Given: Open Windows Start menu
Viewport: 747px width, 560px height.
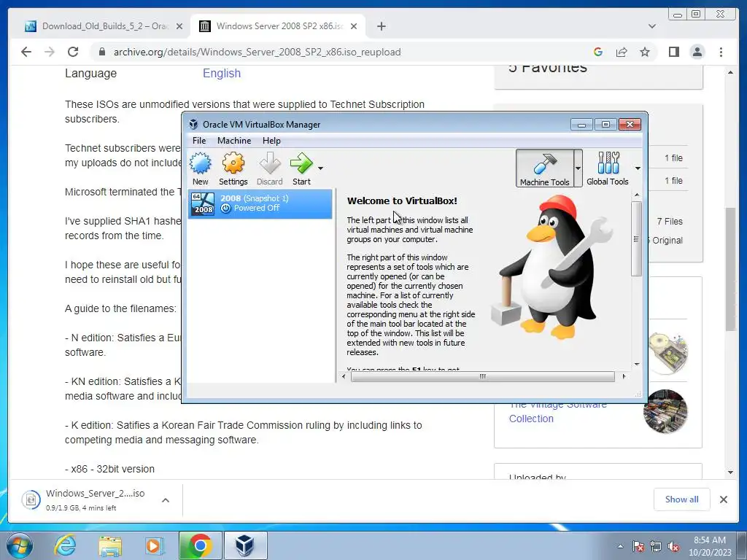Looking at the screenshot, I should point(20,545).
